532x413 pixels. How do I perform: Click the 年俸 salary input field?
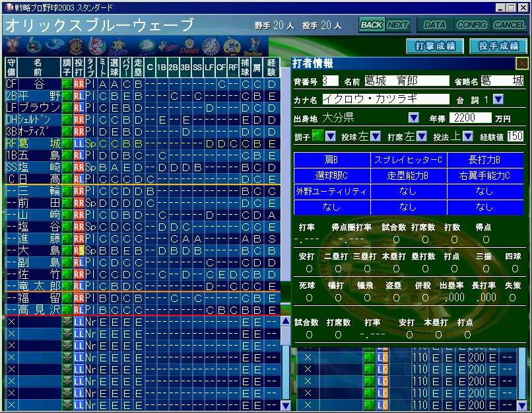click(471, 118)
